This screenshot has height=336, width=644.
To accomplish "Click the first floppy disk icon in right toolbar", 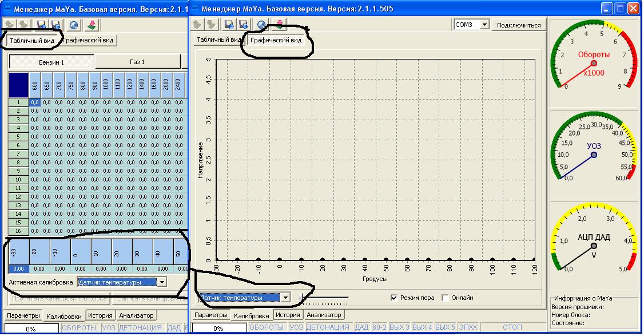I will [229, 25].
